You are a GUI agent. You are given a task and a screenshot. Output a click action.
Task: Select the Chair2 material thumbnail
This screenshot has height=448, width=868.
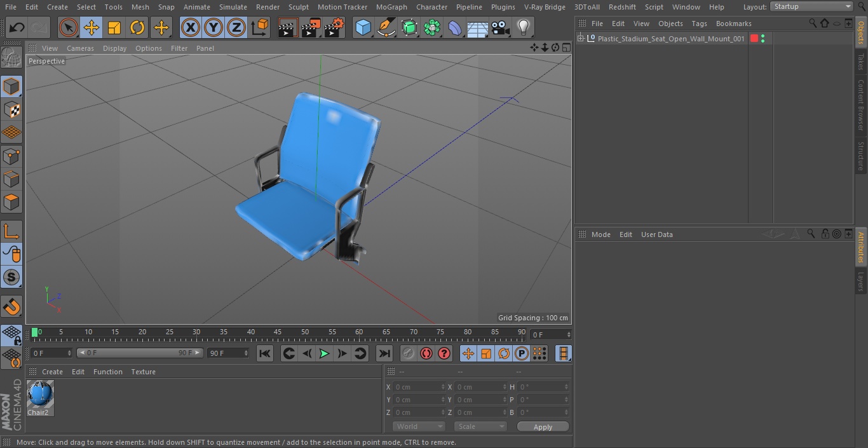[x=40, y=395]
